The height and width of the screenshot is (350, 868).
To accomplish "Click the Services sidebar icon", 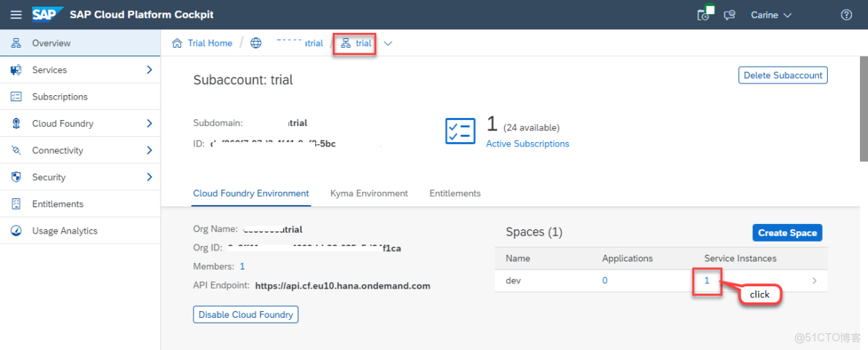I will [16, 70].
